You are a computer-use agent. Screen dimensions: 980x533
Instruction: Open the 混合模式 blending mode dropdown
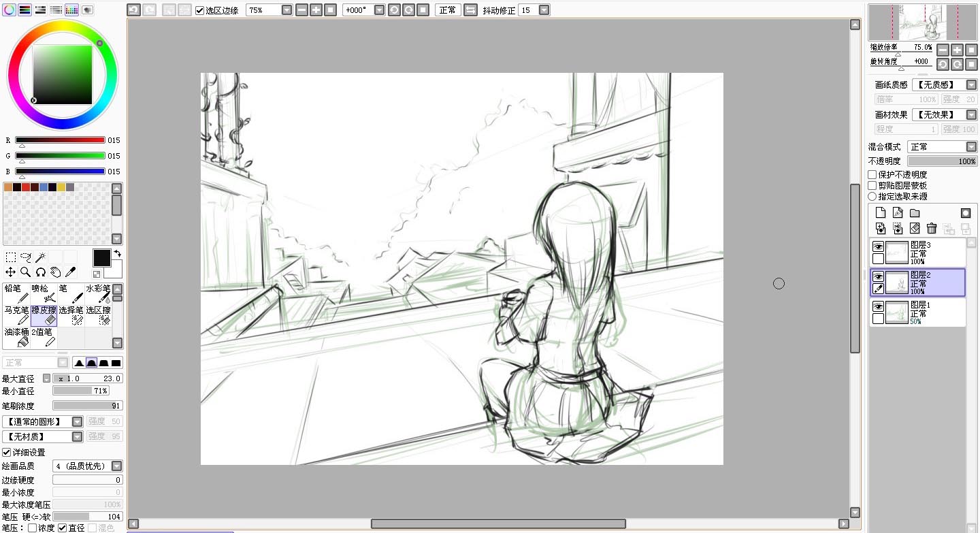(x=971, y=147)
